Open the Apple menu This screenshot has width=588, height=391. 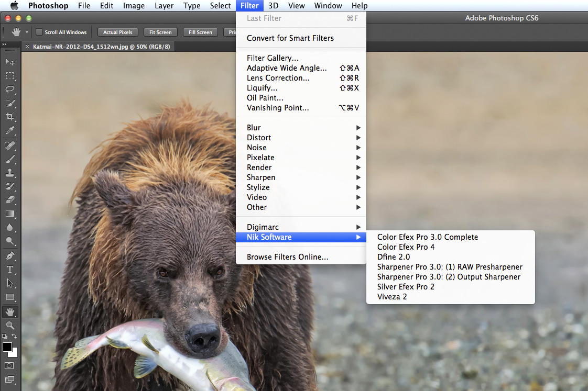pos(14,6)
